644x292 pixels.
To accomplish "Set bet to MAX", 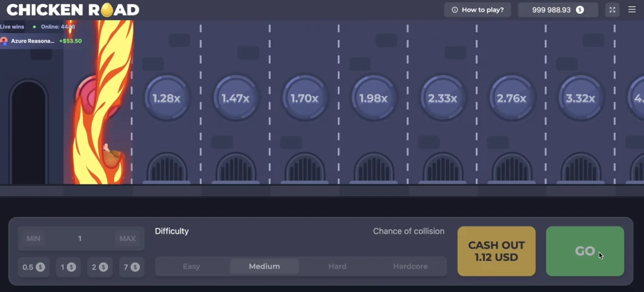I will point(128,239).
